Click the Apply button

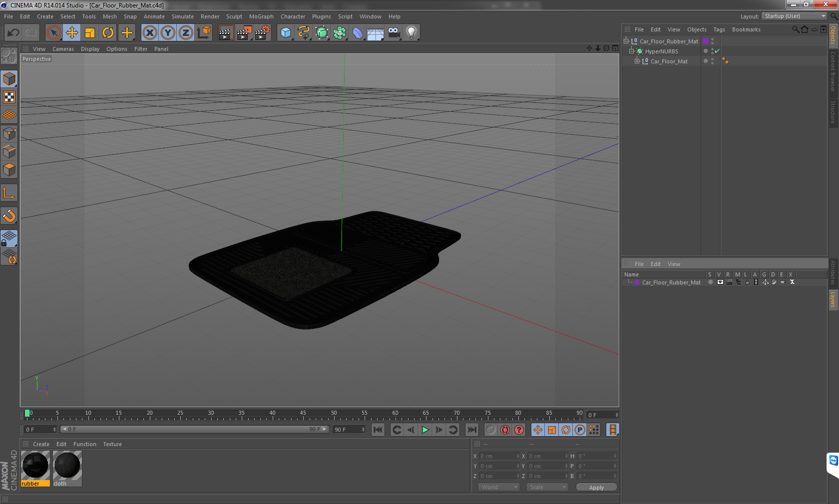[x=596, y=488]
